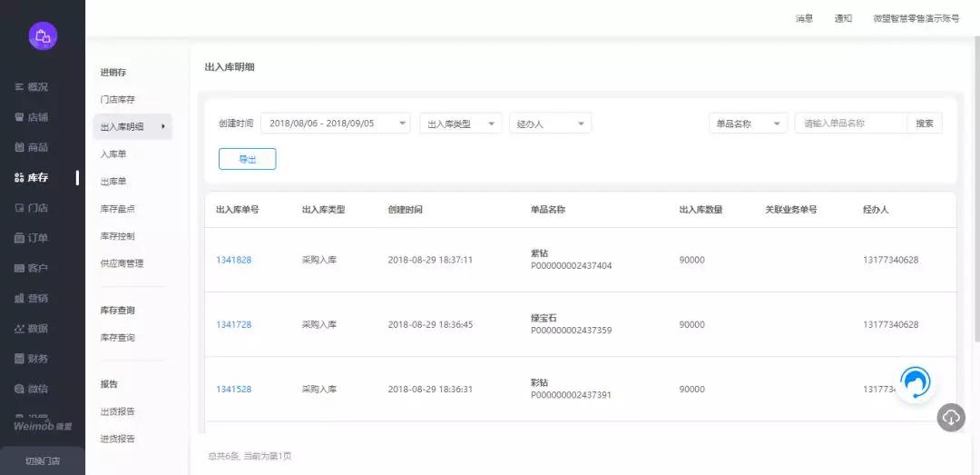Open 客户 section in sidebar
The width and height of the screenshot is (980, 475).
[31, 268]
